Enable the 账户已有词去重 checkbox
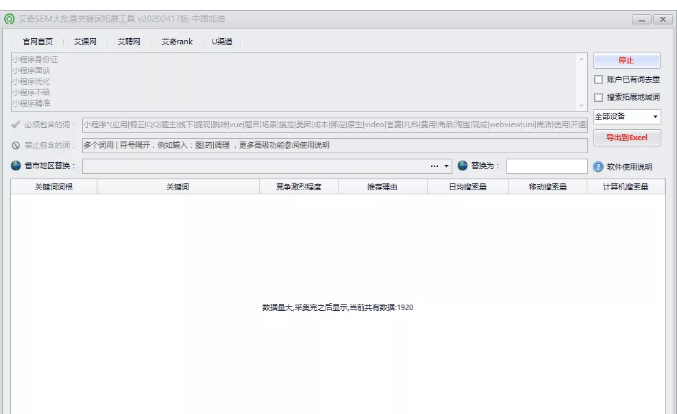 (x=598, y=79)
